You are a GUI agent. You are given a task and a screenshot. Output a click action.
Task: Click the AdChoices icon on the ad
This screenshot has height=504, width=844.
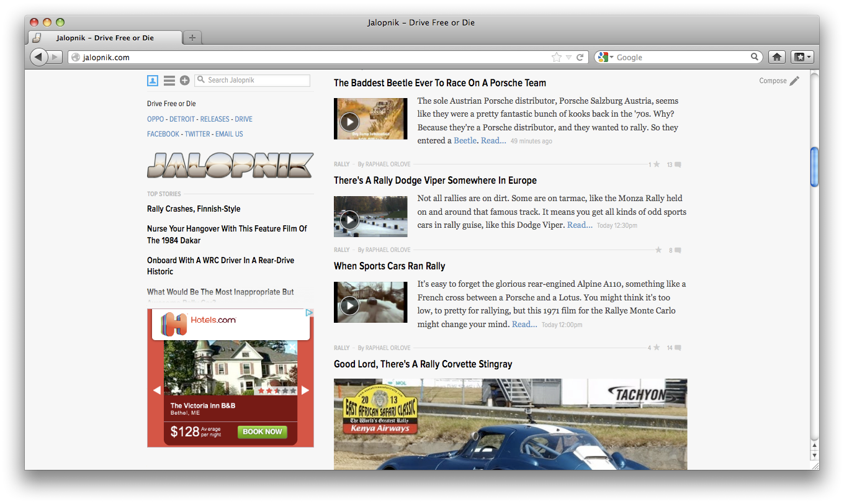tap(310, 313)
